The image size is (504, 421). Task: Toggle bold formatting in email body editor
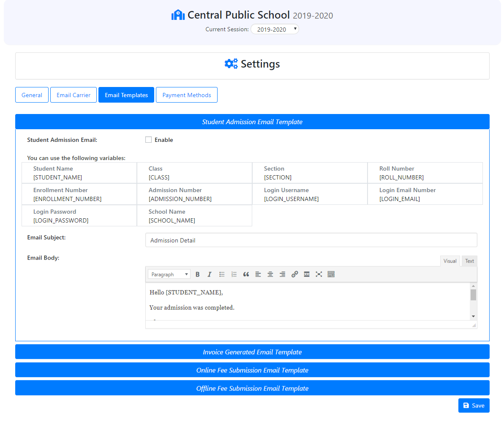tap(197, 274)
